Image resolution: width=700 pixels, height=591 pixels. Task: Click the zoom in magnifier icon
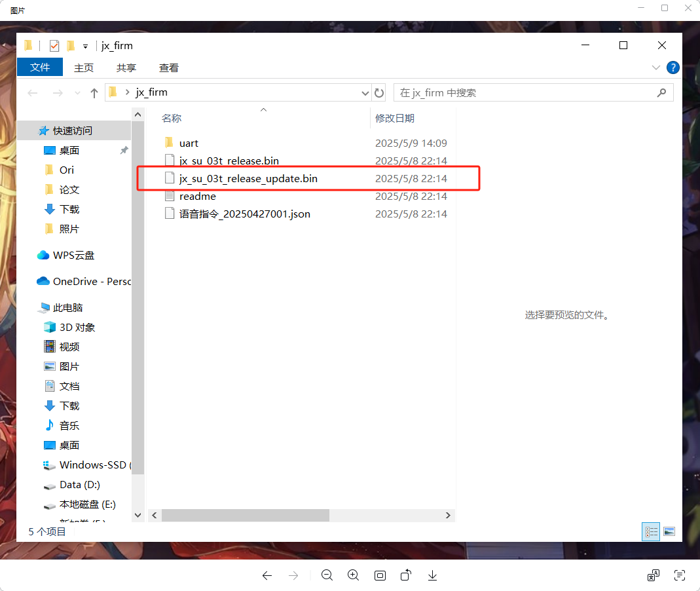click(354, 575)
